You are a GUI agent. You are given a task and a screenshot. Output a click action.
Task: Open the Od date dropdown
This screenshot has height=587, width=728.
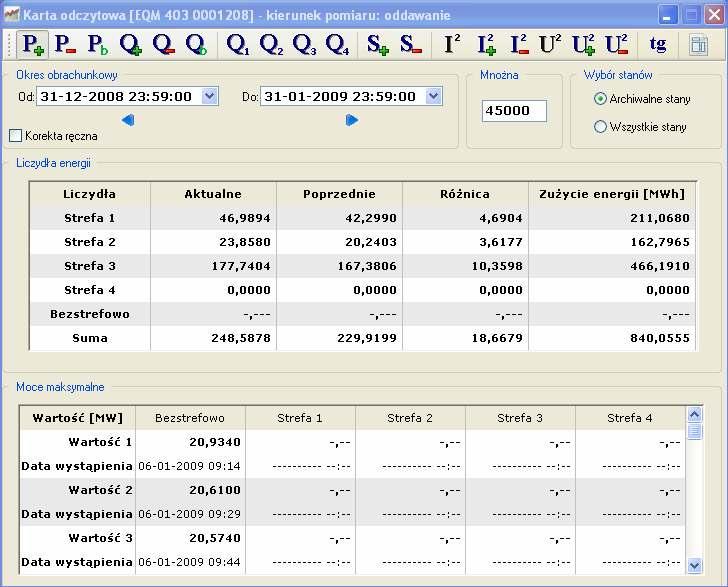point(209,96)
